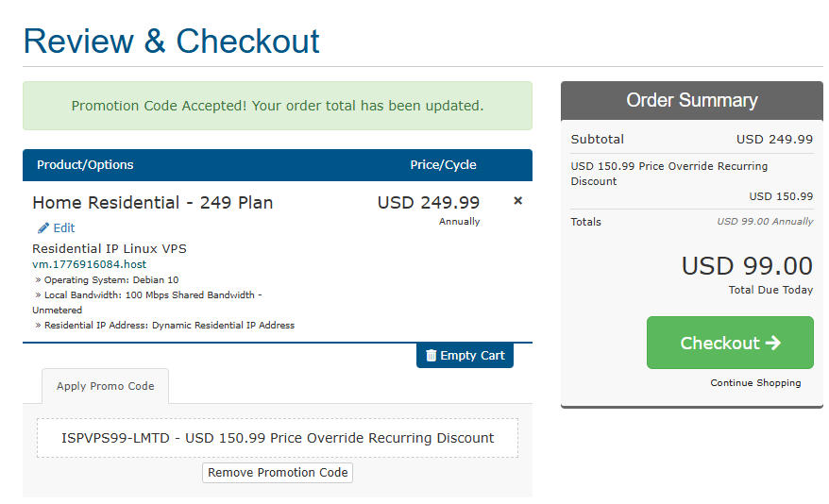Click the Promotion Code Accepted alert banner
This screenshot has height=504, width=829.
[x=278, y=106]
